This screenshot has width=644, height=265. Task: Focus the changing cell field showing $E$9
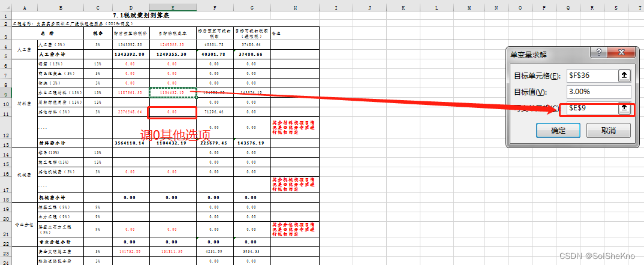click(591, 108)
